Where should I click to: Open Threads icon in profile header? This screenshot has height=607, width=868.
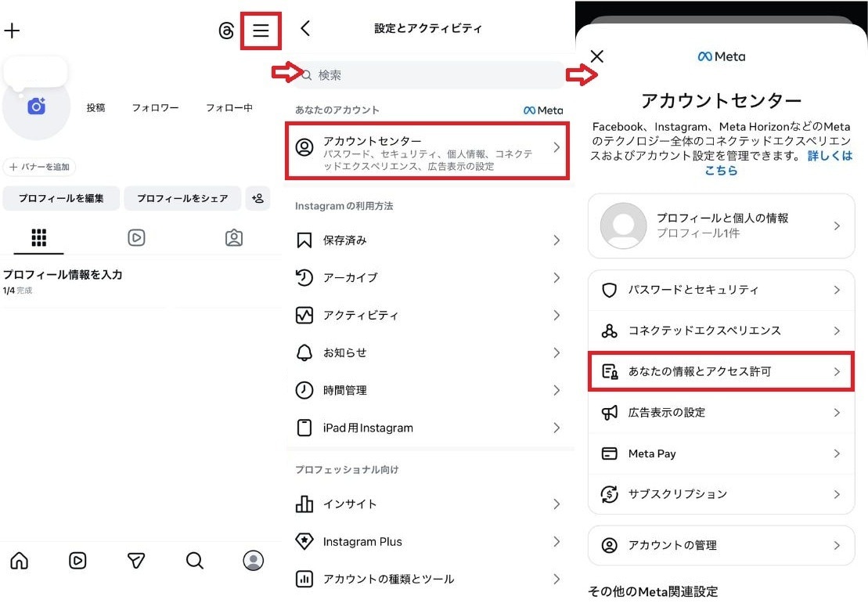click(x=226, y=31)
